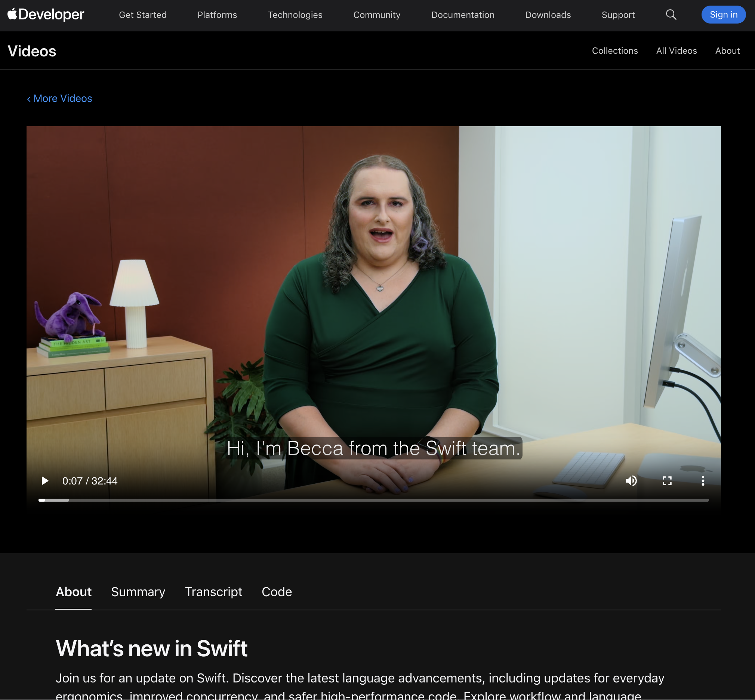755x700 pixels.
Task: Open the About link in Videos header
Action: pyautogui.click(x=727, y=51)
